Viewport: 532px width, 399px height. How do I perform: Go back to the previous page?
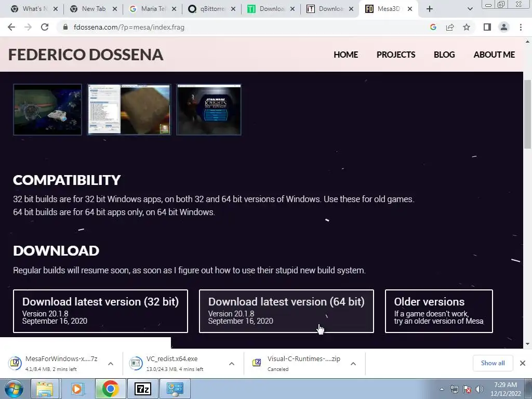point(11,27)
